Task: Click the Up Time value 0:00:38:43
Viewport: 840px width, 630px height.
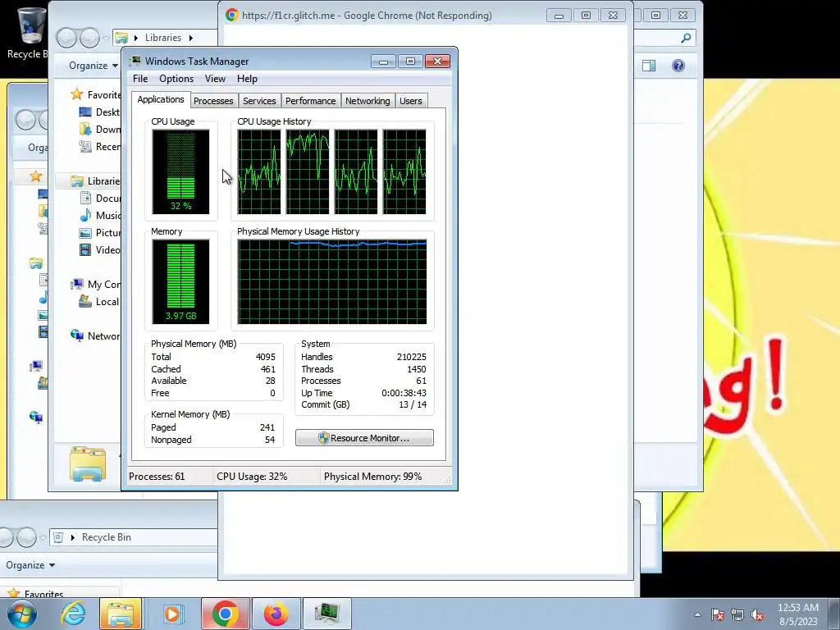Action: 404,393
